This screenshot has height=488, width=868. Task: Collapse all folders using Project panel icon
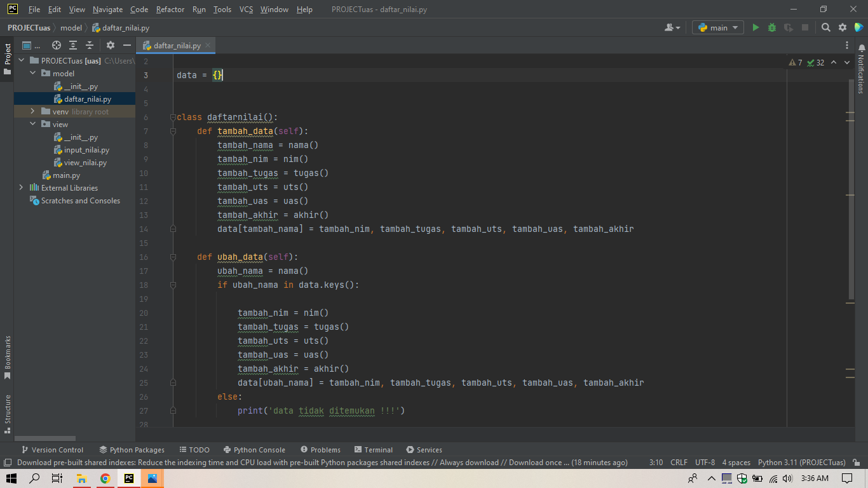click(x=90, y=45)
